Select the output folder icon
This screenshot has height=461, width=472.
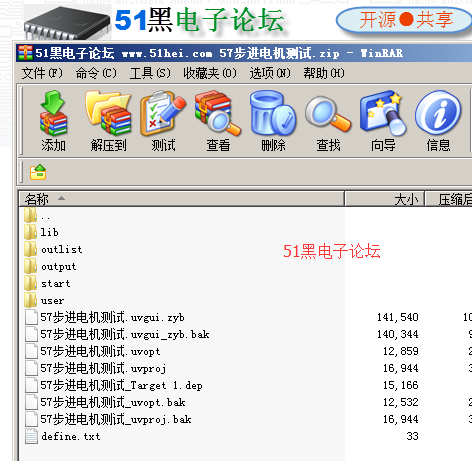tap(30, 266)
